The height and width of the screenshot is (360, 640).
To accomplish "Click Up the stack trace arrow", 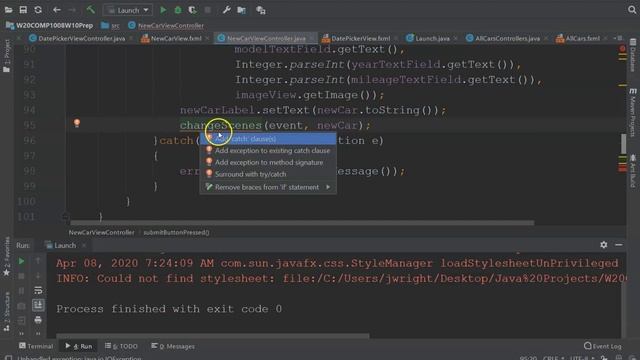I will (x=38, y=261).
